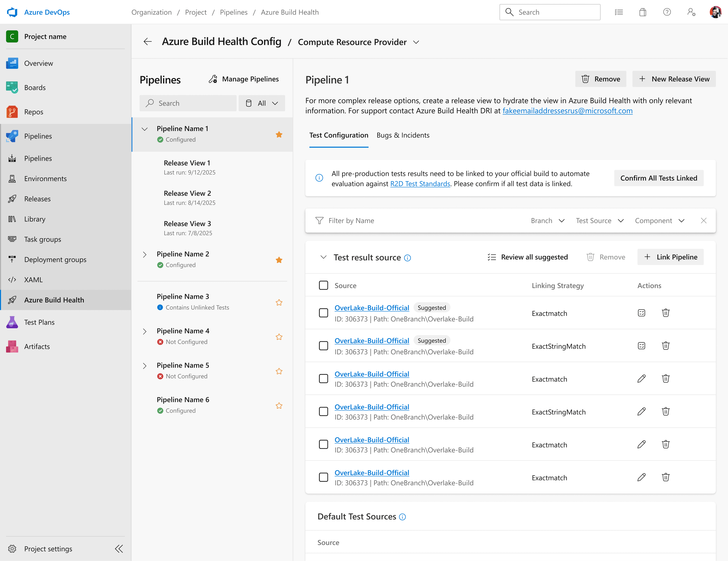
Task: Click the user profile avatar
Action: pyautogui.click(x=715, y=12)
